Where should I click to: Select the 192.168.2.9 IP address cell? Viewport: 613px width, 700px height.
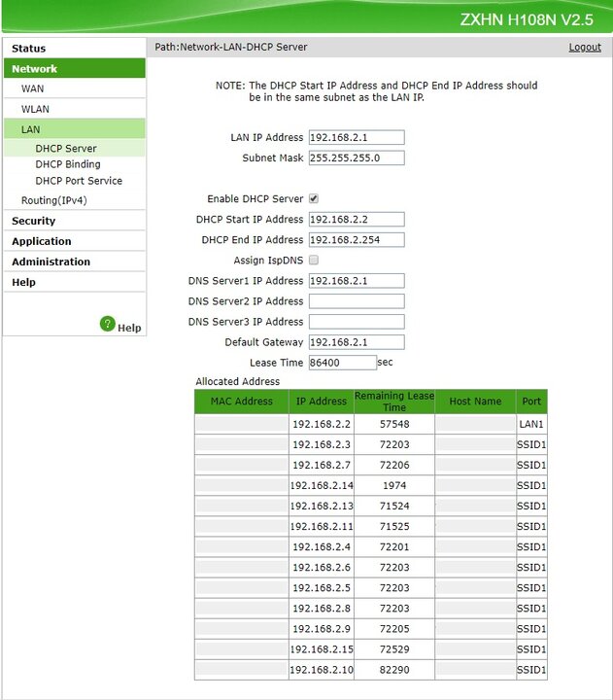click(322, 629)
